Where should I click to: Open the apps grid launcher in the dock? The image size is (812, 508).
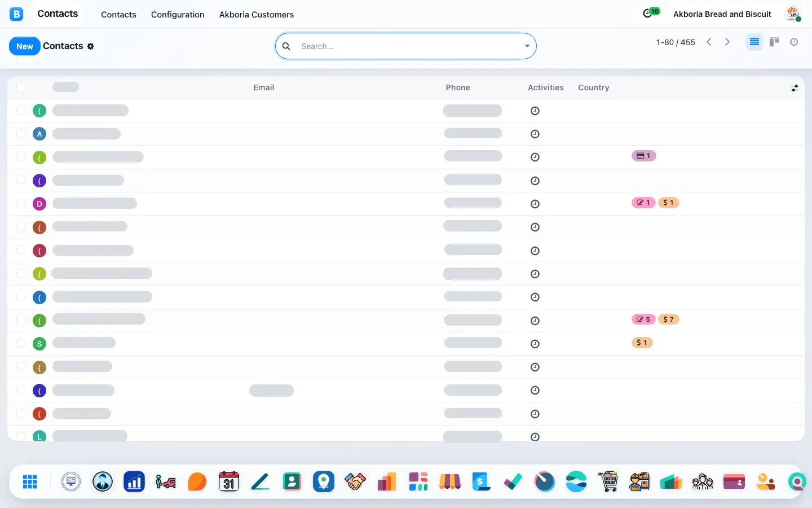(30, 482)
